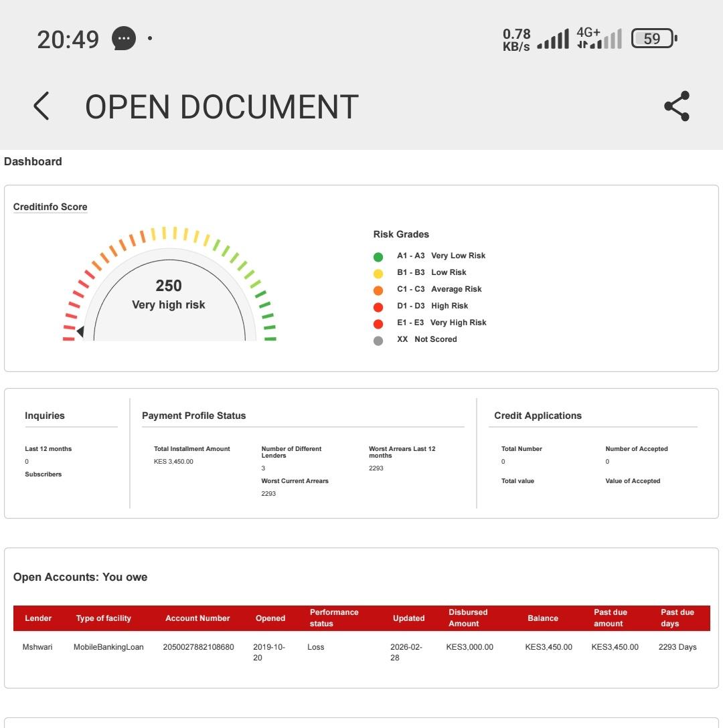Tap the updated date 2026-02-28

406,652
